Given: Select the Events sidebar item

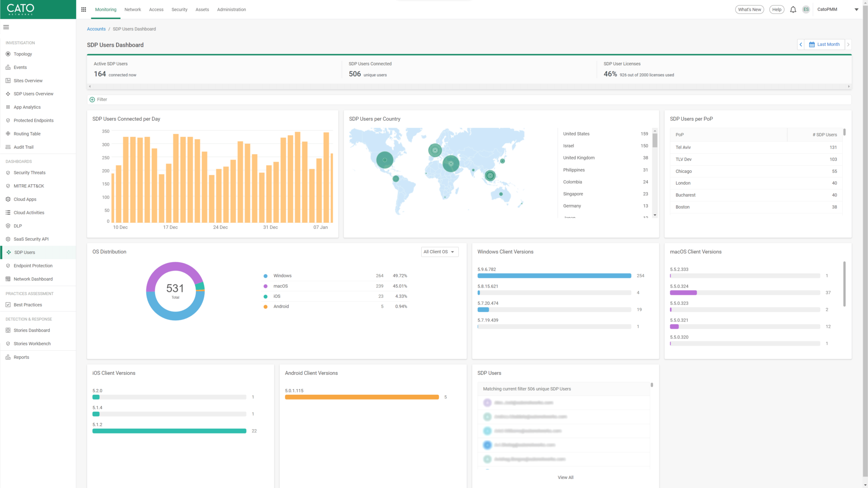Looking at the screenshot, I should pos(20,67).
